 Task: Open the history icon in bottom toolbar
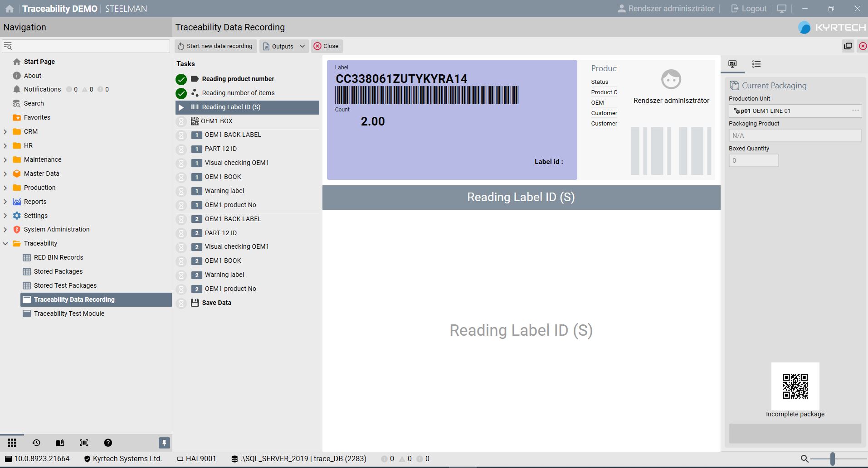tap(36, 443)
